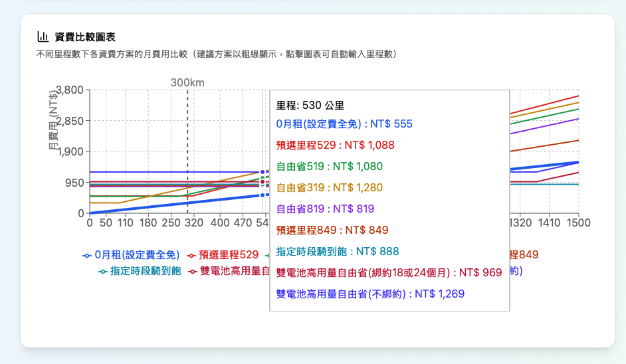Click y-axis tick label 950
The height and width of the screenshot is (364, 626).
[74, 183]
